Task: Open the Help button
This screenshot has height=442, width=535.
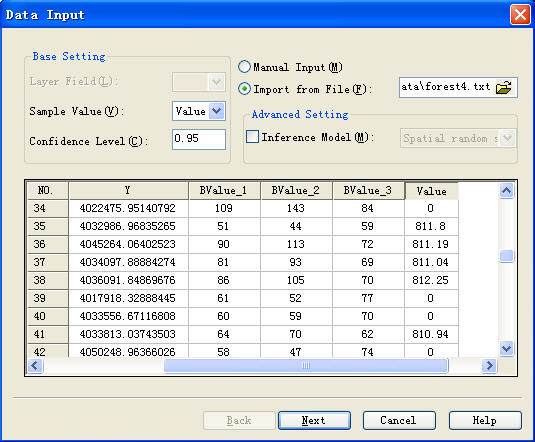Action: coord(485,420)
